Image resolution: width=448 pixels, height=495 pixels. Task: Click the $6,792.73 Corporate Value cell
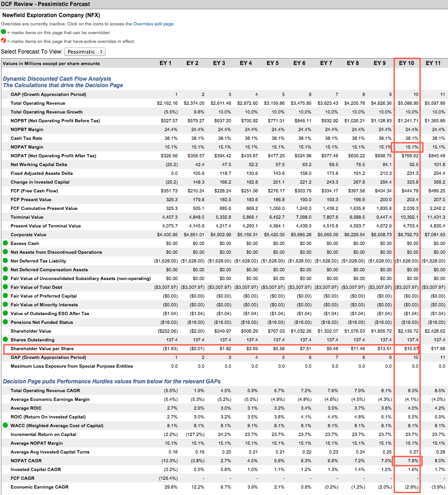(408, 235)
